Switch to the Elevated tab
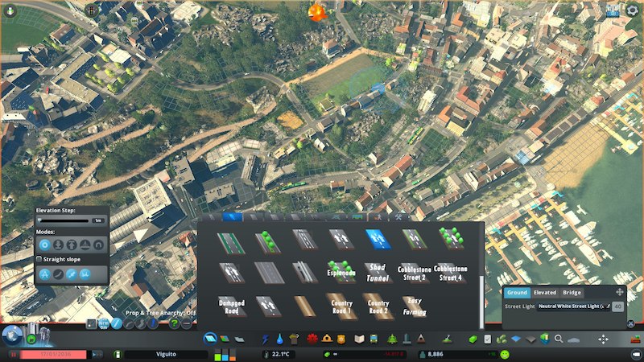Viewport: 644px width, 362px height. (x=544, y=293)
